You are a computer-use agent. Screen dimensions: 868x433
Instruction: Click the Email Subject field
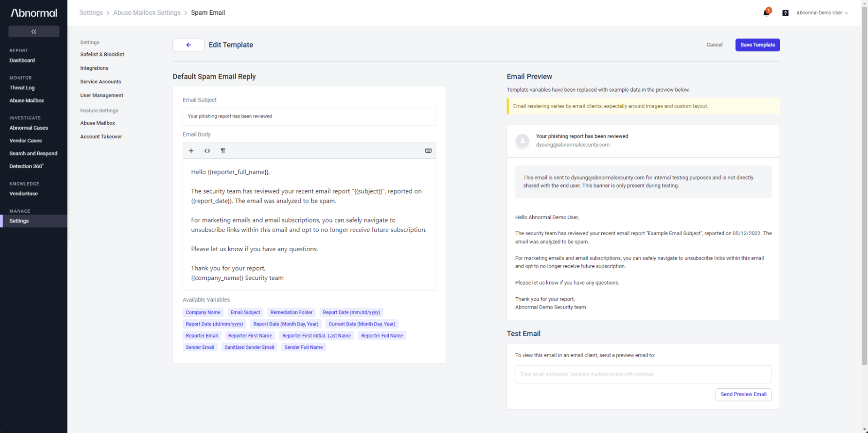pos(309,116)
